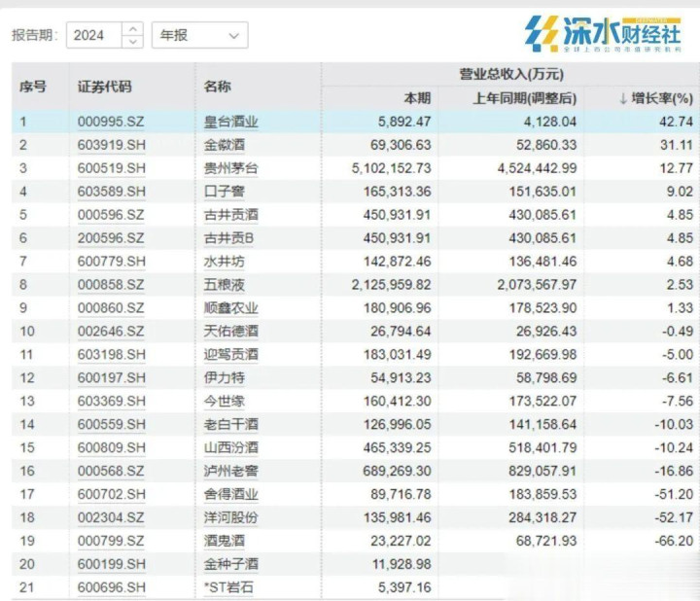Viewport: 700px width, 601px height.
Task: Open stock code link 600559.SH
Action: [x=111, y=424]
